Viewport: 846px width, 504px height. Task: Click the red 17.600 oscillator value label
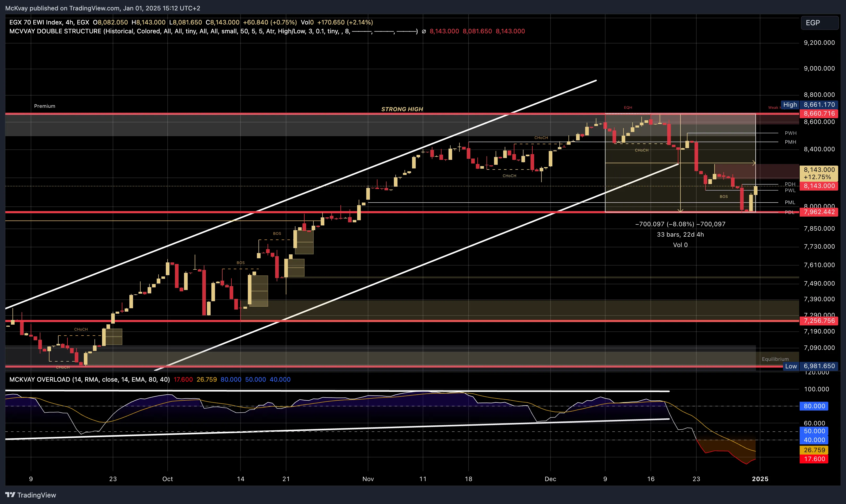[x=814, y=459]
